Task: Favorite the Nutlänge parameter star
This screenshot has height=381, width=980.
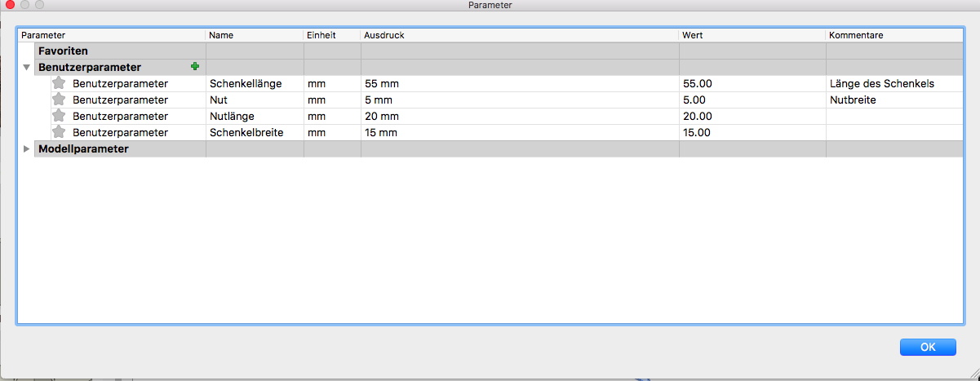Action: pos(58,116)
